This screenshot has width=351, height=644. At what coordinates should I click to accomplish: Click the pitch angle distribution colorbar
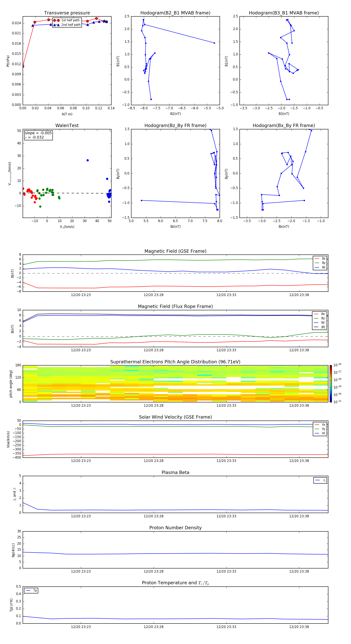(331, 384)
